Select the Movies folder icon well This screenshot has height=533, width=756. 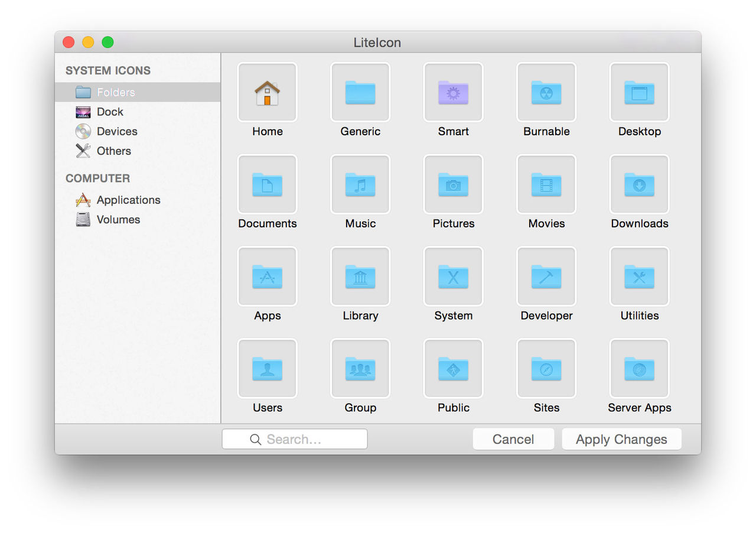coord(546,184)
